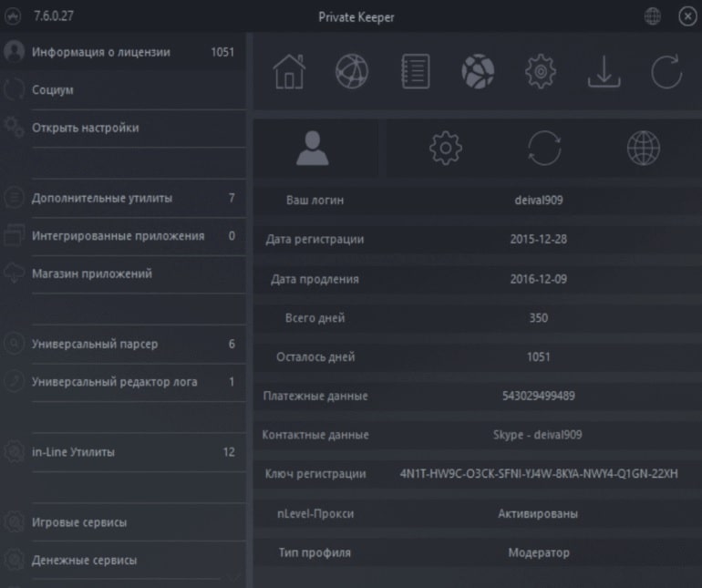Click the gears icon beside Открыть настройки
The height and width of the screenshot is (588, 702).
14,128
